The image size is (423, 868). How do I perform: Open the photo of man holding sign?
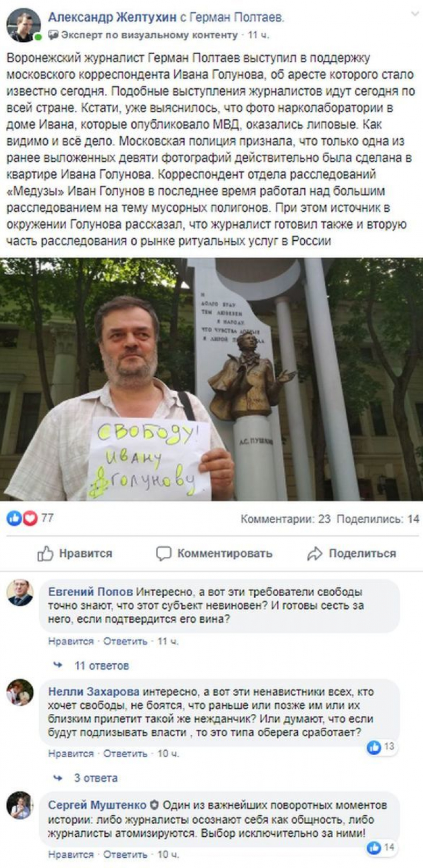pyautogui.click(x=211, y=379)
